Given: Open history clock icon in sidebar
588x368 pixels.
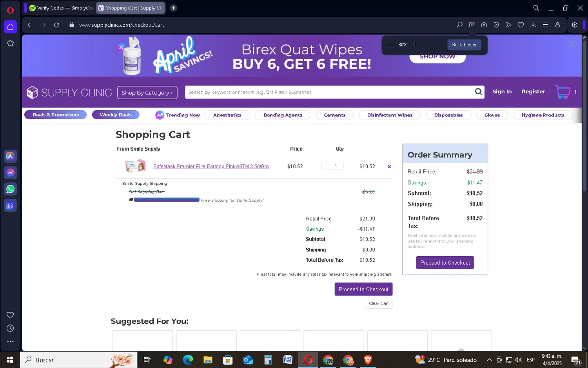Looking at the screenshot, I should [x=10, y=328].
